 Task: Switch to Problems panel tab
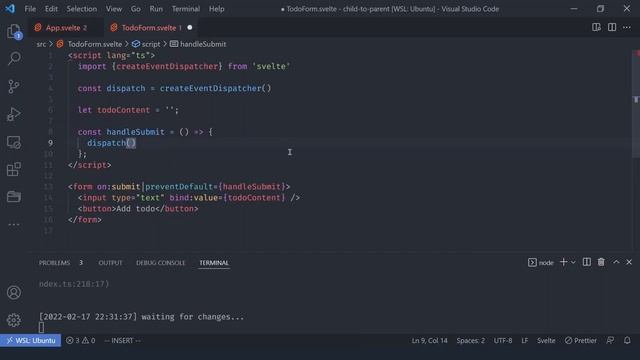pos(54,263)
